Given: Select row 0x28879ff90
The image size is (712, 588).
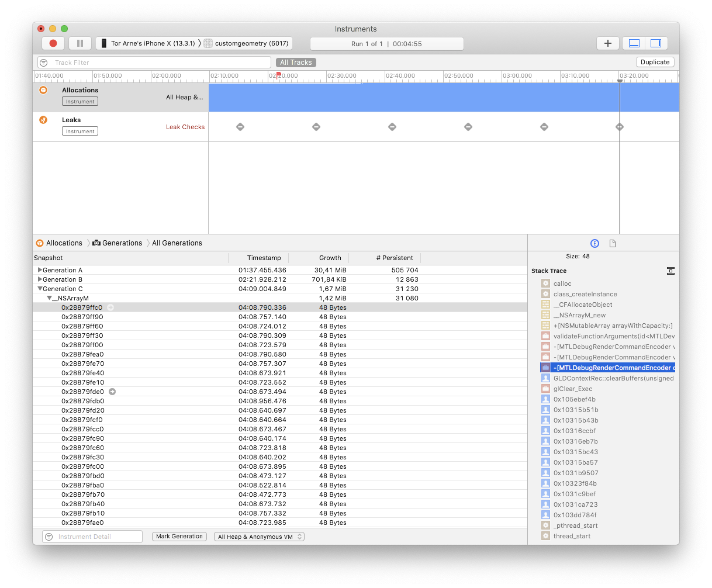Looking at the screenshot, I should 280,317.
